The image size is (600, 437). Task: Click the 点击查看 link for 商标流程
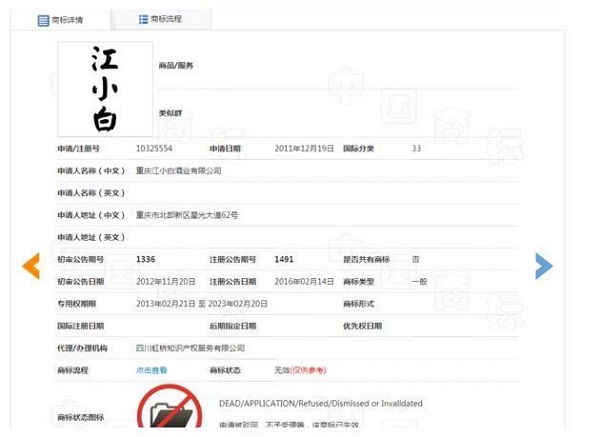click(x=152, y=370)
